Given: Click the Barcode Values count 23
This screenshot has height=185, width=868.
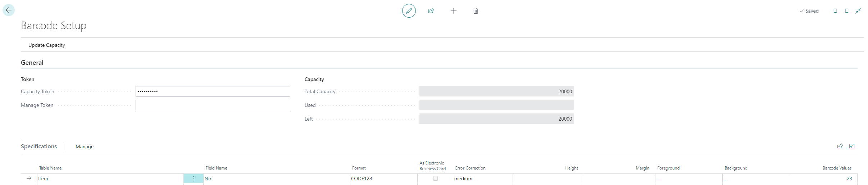Looking at the screenshot, I should [849, 179].
